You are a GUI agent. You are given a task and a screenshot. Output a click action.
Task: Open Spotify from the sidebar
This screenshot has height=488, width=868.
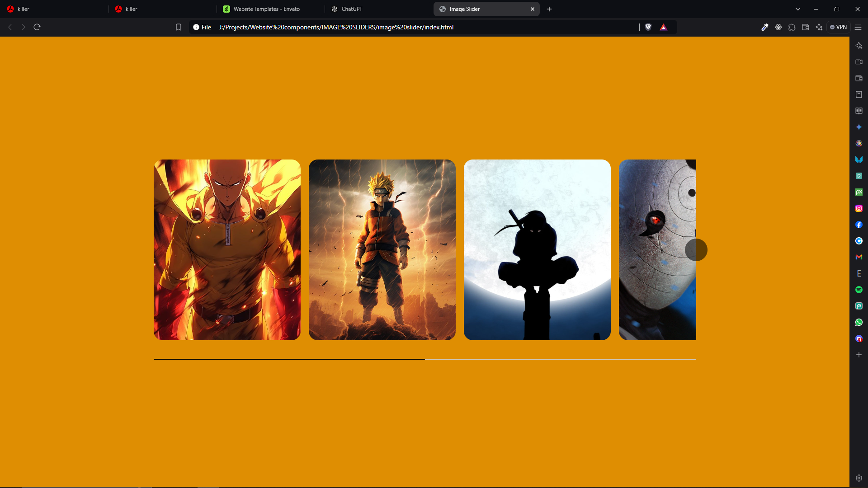pyautogui.click(x=859, y=290)
